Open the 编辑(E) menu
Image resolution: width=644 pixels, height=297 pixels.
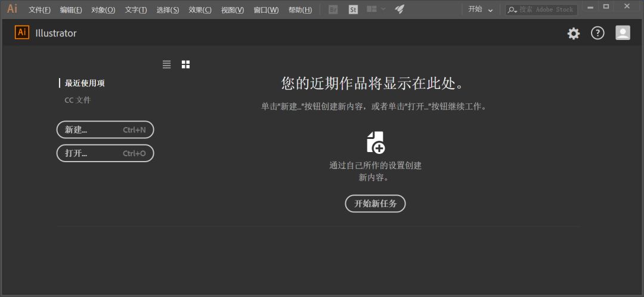pos(70,10)
